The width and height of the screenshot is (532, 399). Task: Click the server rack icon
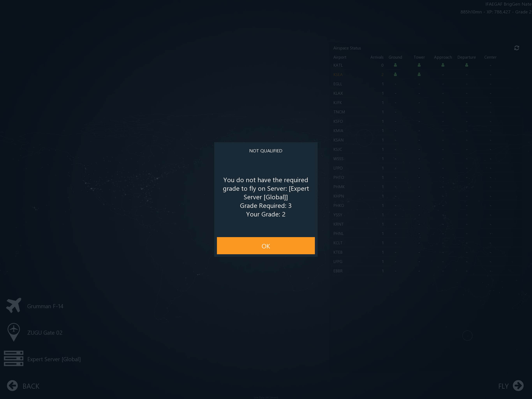(14, 358)
